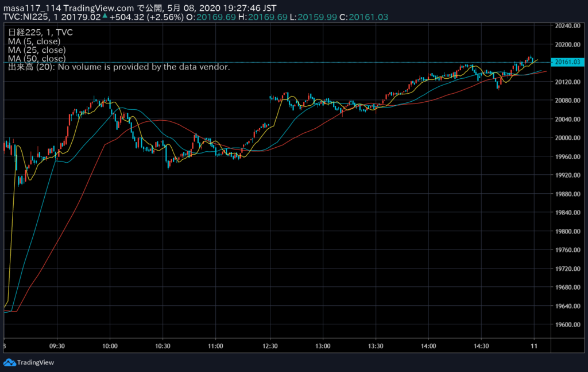The width and height of the screenshot is (588, 372).
Task: Click the high value H:20169.69
Action: click(263, 17)
